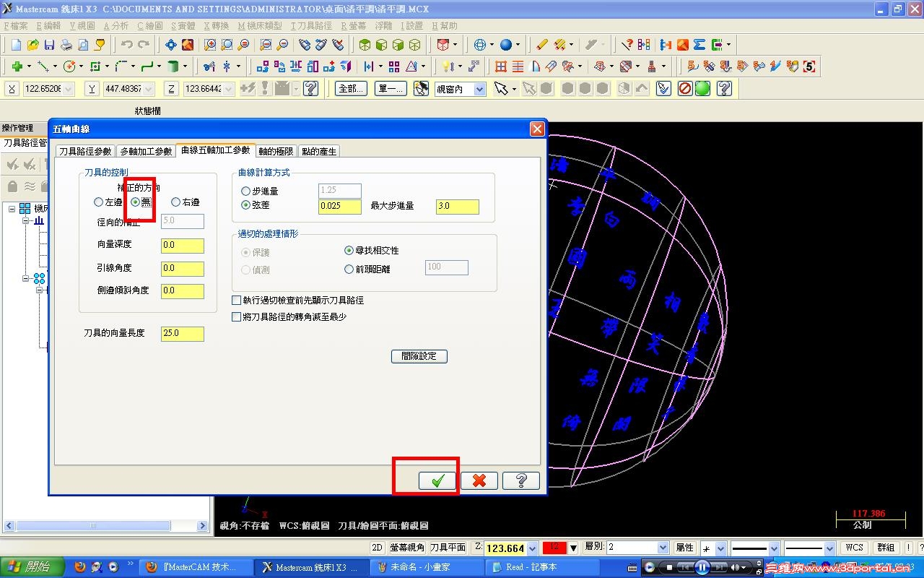Image resolution: width=924 pixels, height=578 pixels.
Task: Click the New file icon
Action: tap(17, 45)
